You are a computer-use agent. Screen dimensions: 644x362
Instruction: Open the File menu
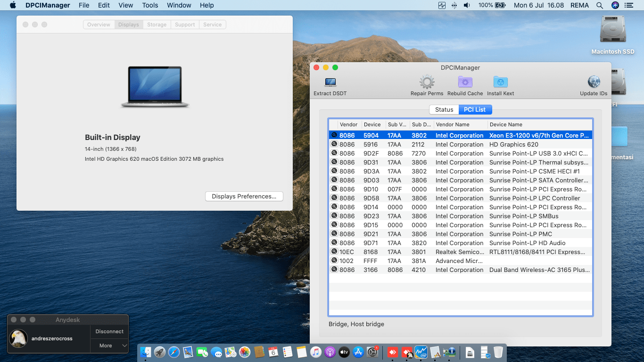pyautogui.click(x=84, y=5)
